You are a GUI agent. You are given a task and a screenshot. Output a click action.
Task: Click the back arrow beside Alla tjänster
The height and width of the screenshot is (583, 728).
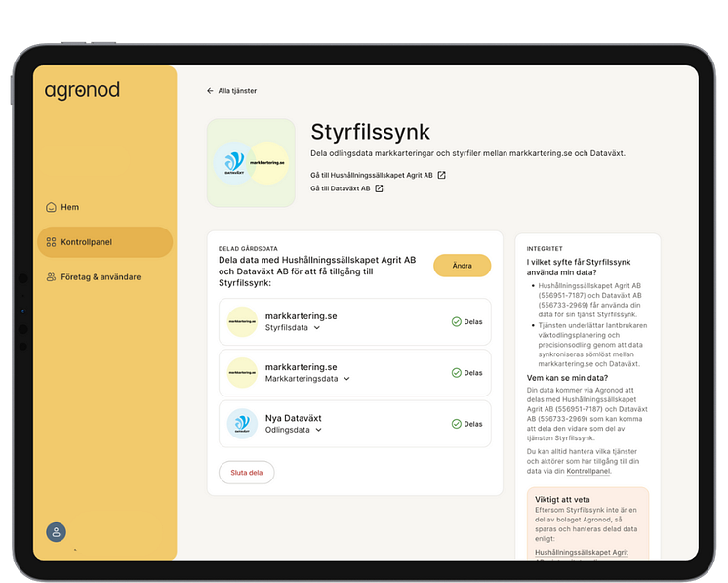tap(210, 91)
